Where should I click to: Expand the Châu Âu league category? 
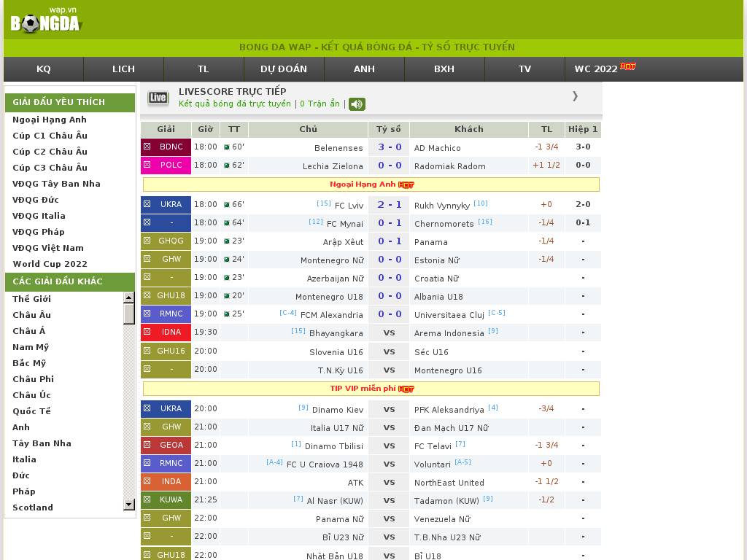pyautogui.click(x=31, y=315)
